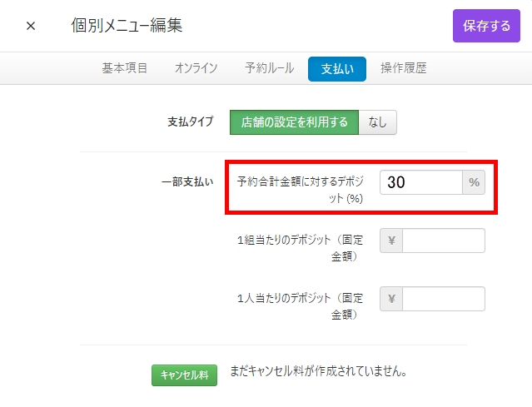532x407 pixels.
Task: View the 操作履歴 tab
Action: [403, 68]
